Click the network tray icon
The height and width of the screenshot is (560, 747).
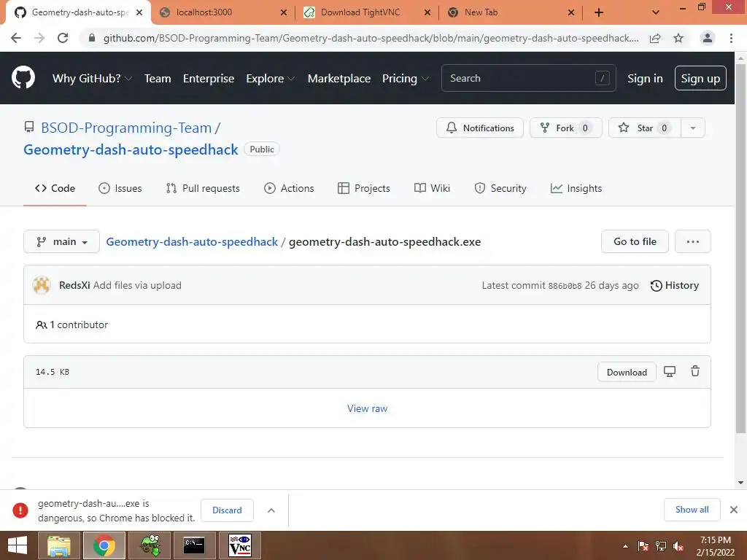pyautogui.click(x=661, y=546)
